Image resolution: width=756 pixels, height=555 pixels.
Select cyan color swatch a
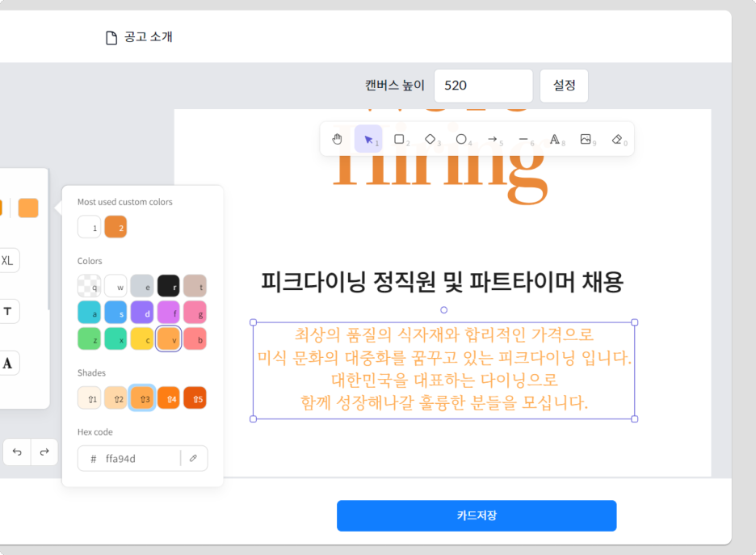pos(89,313)
